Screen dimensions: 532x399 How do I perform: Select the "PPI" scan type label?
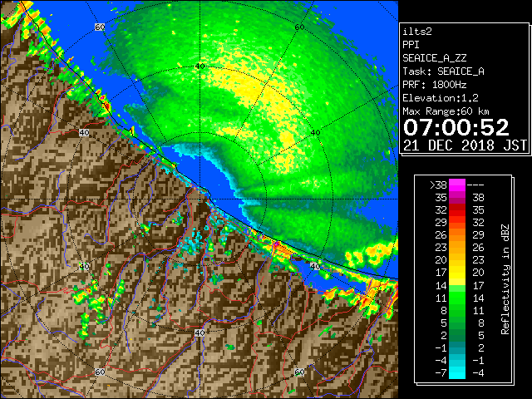coord(411,45)
